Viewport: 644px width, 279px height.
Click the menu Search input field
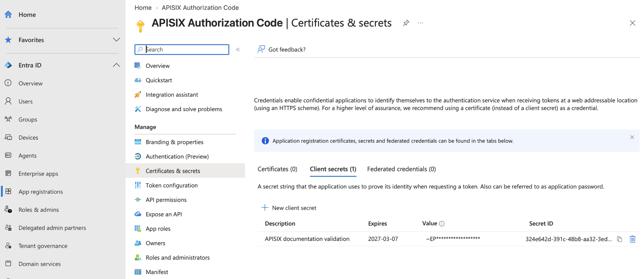[x=182, y=49]
